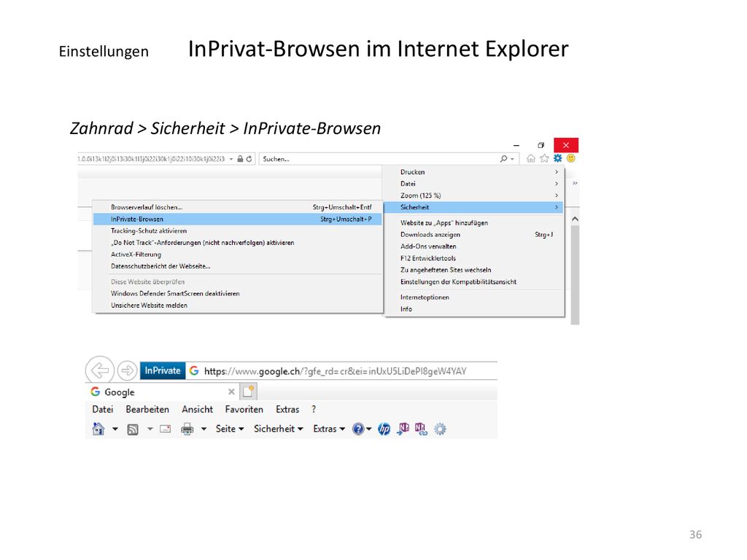Click the gray home icon next to the star
This screenshot has width=747, height=560.
pyautogui.click(x=531, y=158)
